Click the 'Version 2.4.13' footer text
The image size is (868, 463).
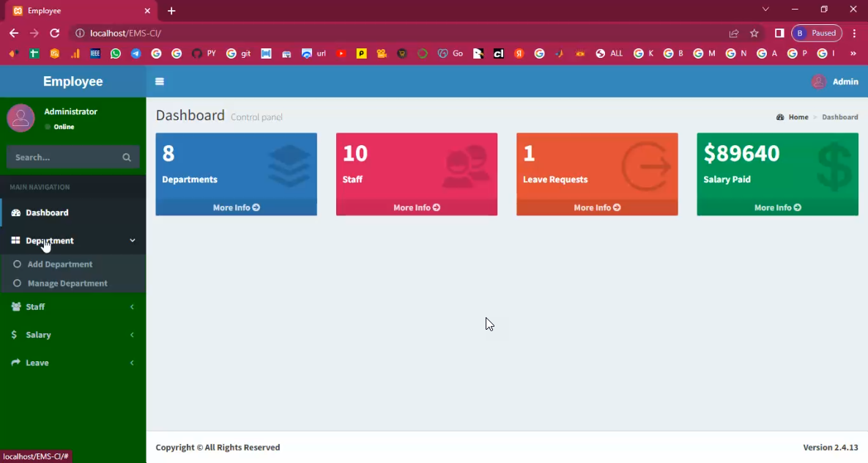tap(831, 447)
